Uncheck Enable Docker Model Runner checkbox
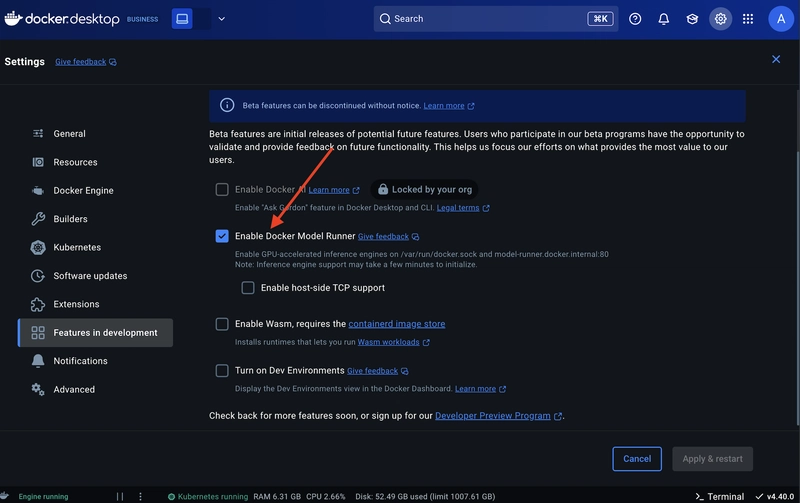 point(222,236)
